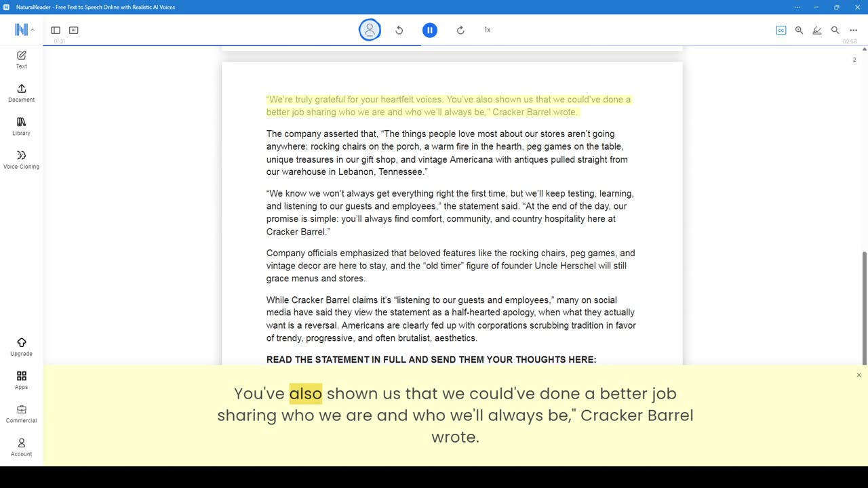The image size is (868, 488).
Task: Open the Document upload section
Action: tap(21, 93)
